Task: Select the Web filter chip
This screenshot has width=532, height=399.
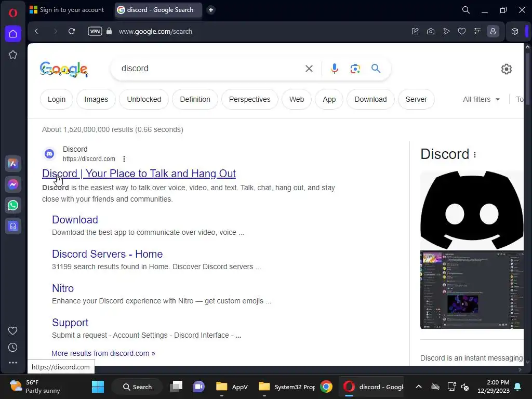Action: [x=297, y=99]
